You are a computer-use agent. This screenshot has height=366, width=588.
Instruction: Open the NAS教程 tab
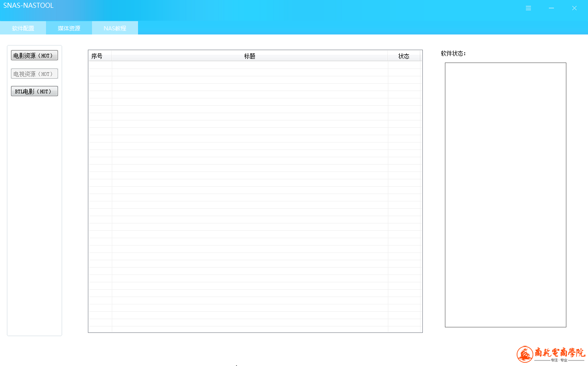[x=115, y=28]
